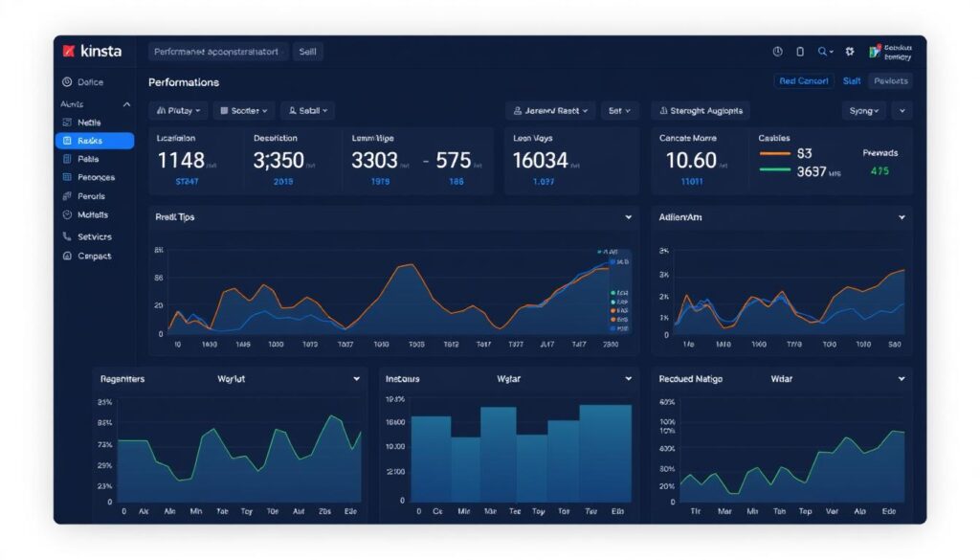
Task: Open the settings gear in the top bar
Action: pyautogui.click(x=849, y=51)
